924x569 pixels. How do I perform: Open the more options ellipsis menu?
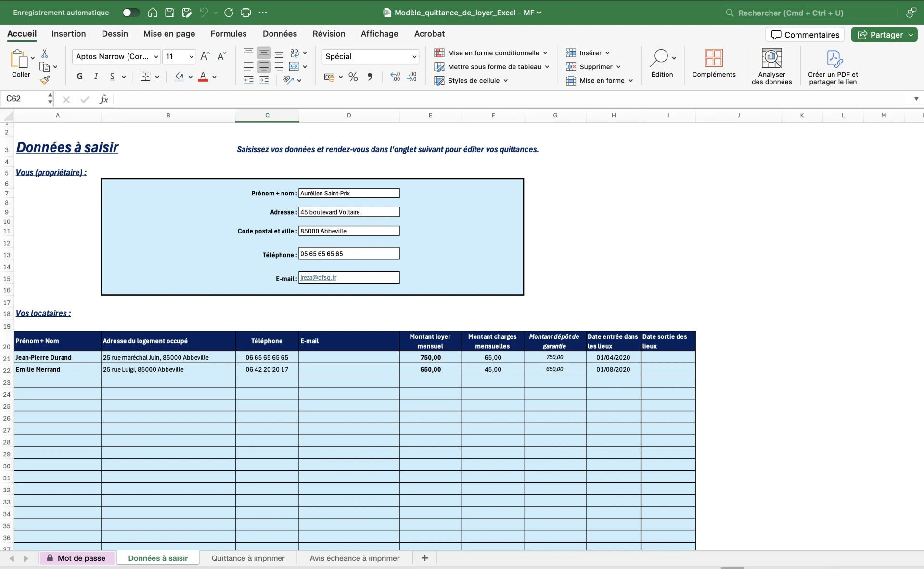pyautogui.click(x=263, y=13)
